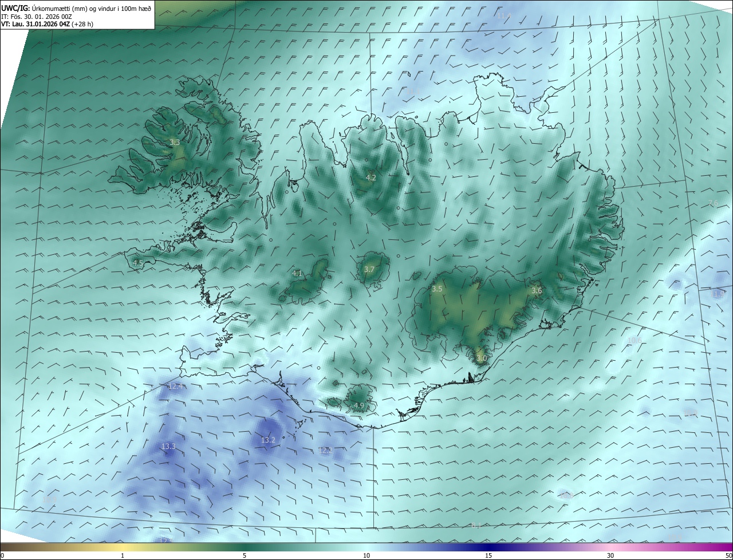Click the 3.7 label on the central glacier
733x560 pixels.
369,270
